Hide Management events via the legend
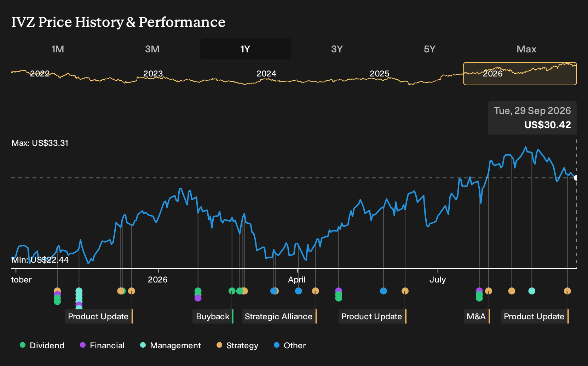 click(171, 345)
